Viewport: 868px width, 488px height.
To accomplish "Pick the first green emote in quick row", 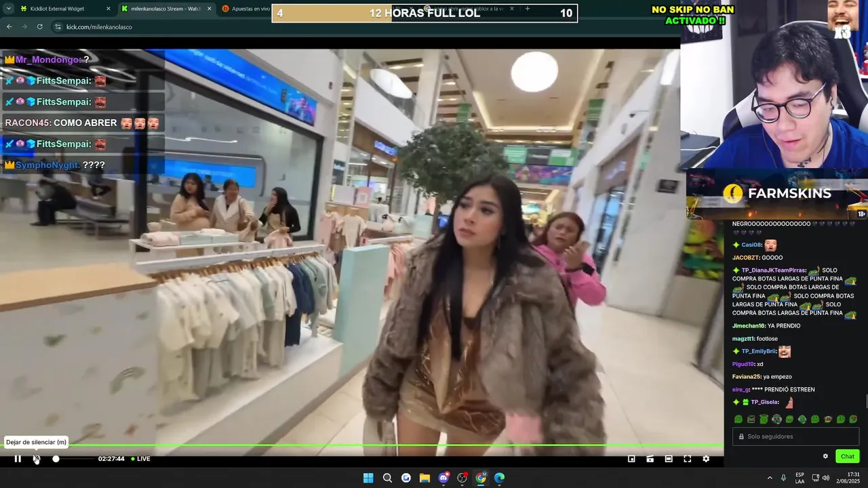I will 738,420.
